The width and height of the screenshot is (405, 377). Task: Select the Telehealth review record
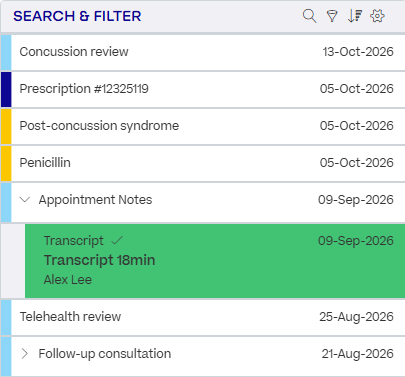203,317
